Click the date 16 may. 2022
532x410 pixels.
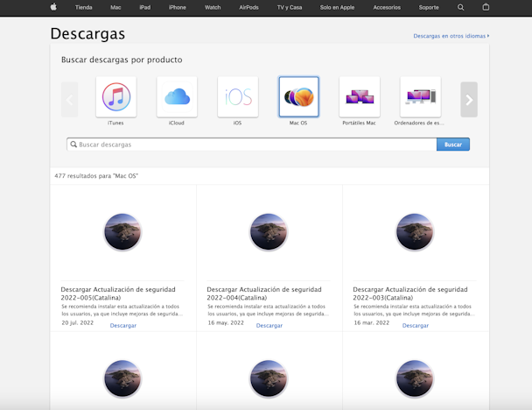[226, 322]
